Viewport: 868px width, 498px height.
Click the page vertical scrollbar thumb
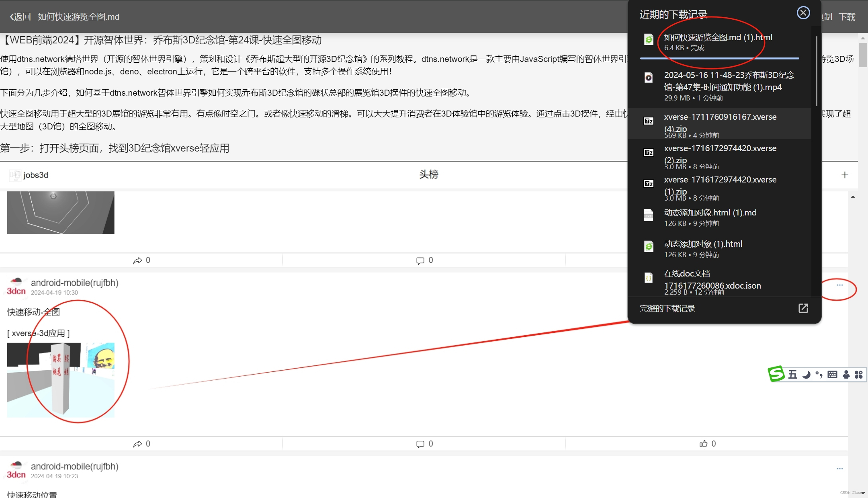(x=863, y=55)
